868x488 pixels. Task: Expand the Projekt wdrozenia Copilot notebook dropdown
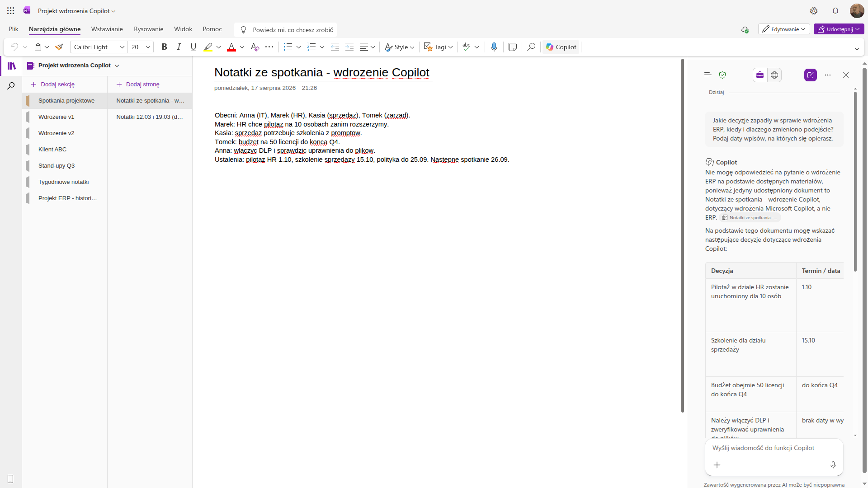(117, 66)
